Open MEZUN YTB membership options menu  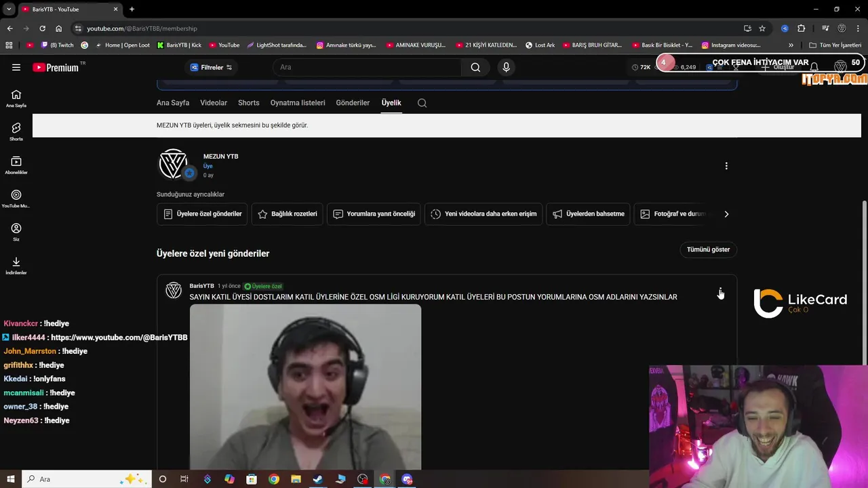coord(726,166)
